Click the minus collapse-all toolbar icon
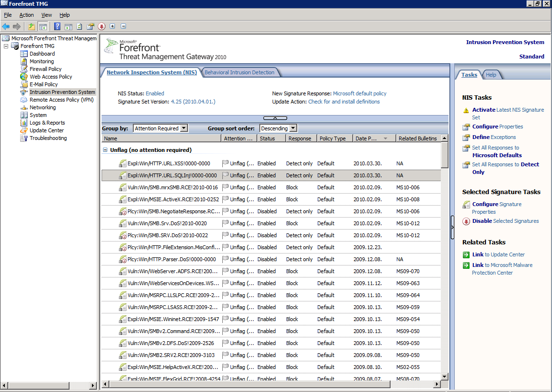The width and height of the screenshot is (552, 392). coord(123,26)
